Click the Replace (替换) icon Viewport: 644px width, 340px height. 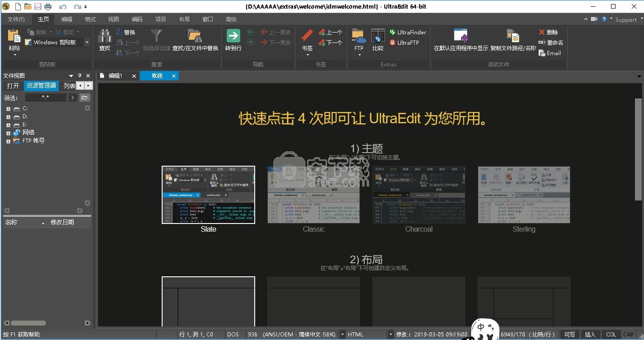click(x=119, y=32)
